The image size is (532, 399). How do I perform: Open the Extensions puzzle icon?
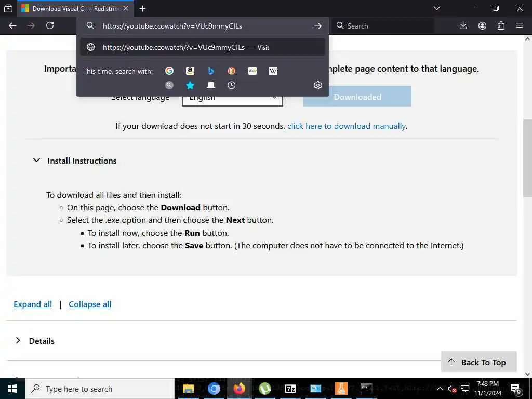(x=501, y=26)
